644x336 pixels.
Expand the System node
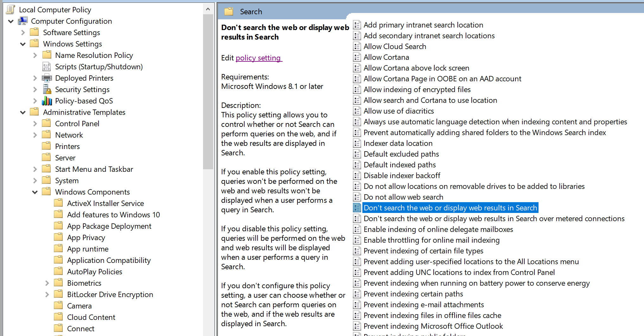click(x=35, y=181)
